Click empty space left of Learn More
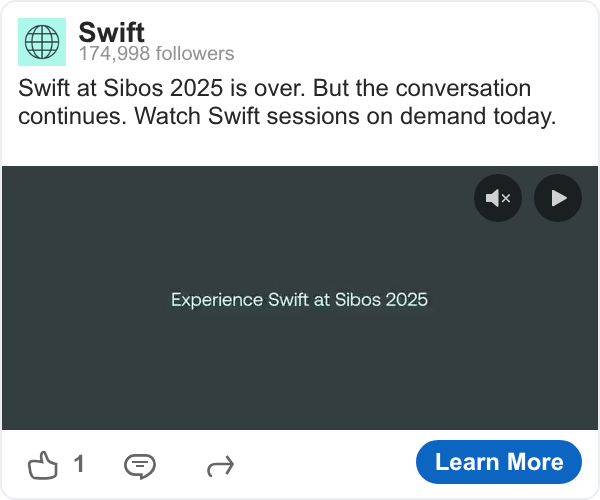The height and width of the screenshot is (500, 600). [x=330, y=464]
